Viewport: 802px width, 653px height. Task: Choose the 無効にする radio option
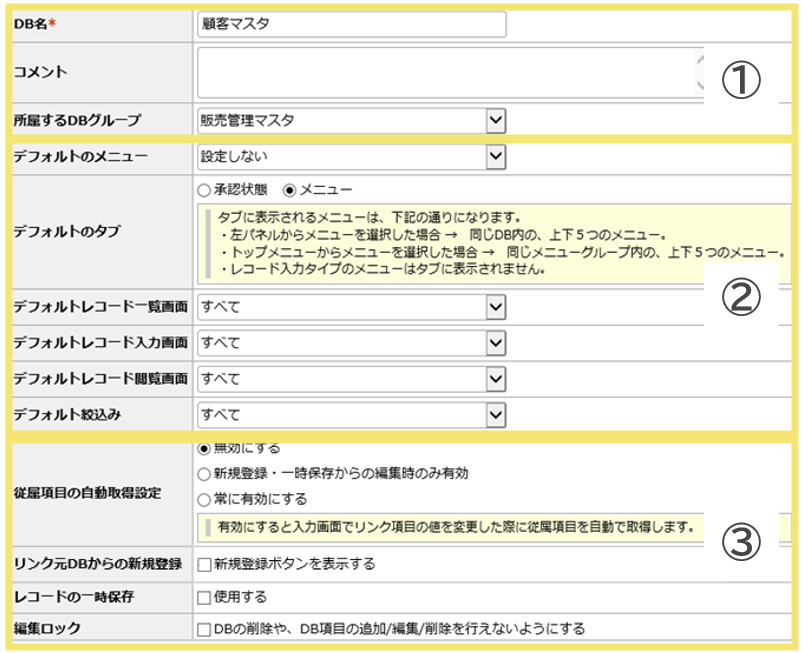coord(204,449)
